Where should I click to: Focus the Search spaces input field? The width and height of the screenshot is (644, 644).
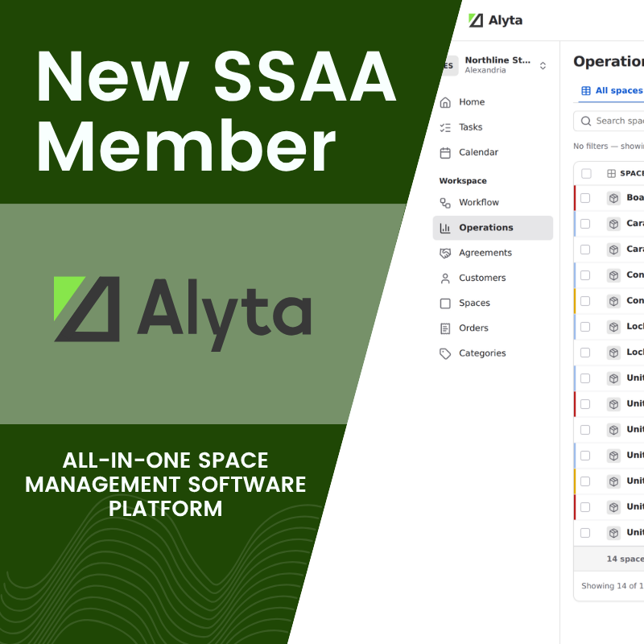click(x=609, y=122)
